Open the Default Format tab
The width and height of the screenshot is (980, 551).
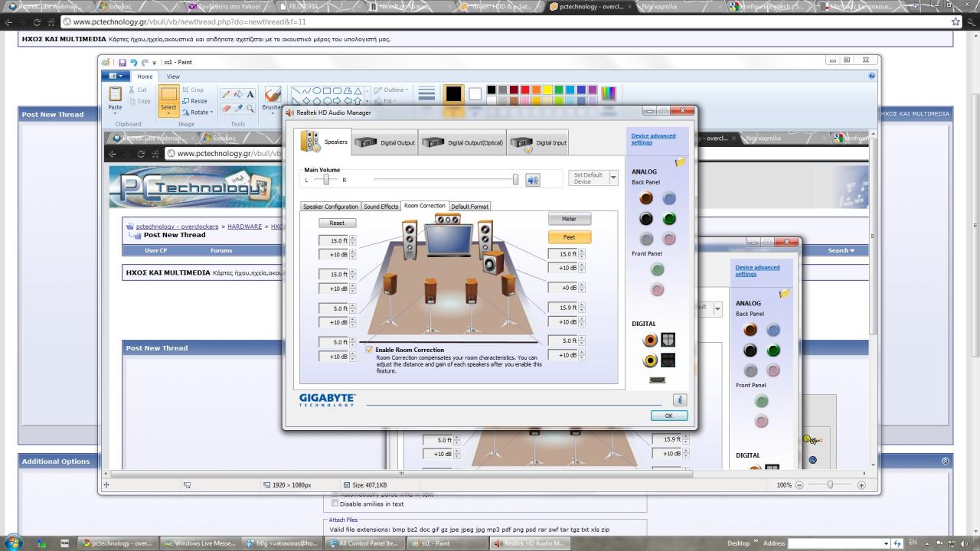point(469,207)
